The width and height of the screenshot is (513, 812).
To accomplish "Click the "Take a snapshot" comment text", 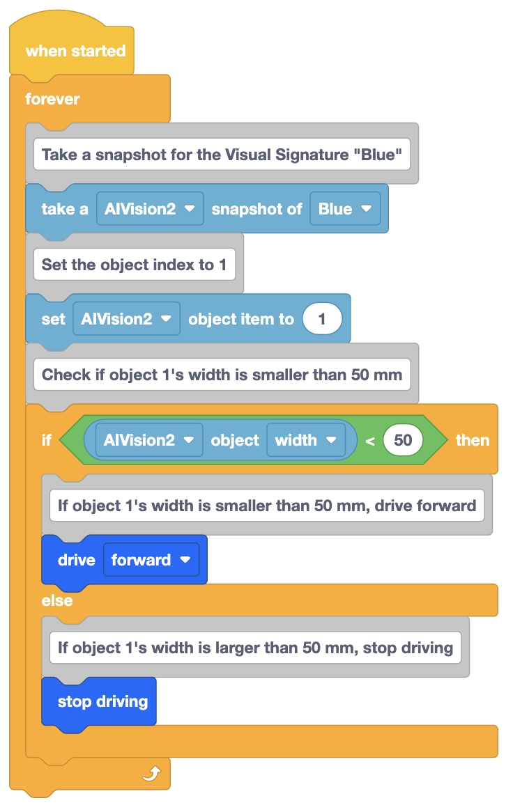I will [222, 154].
